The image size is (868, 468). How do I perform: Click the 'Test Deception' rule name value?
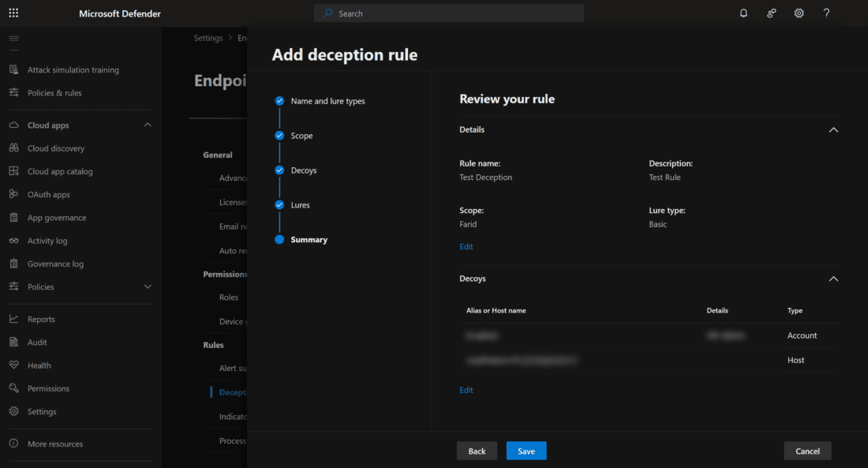pos(485,178)
